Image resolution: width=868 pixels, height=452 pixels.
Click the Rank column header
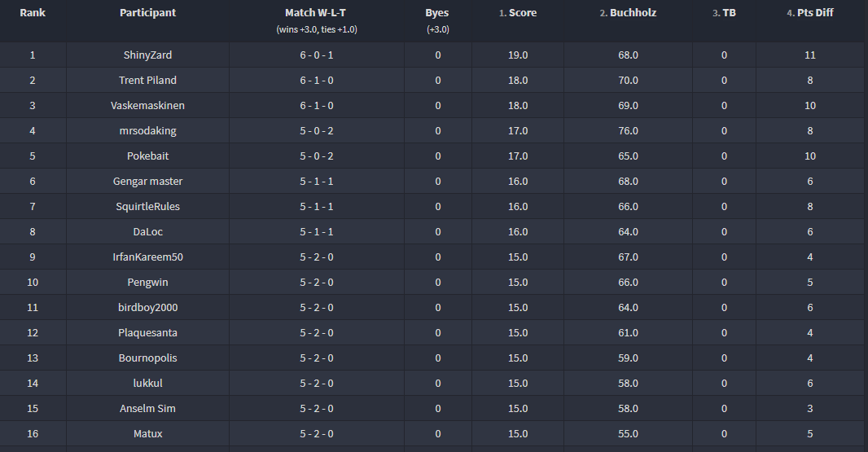point(33,13)
